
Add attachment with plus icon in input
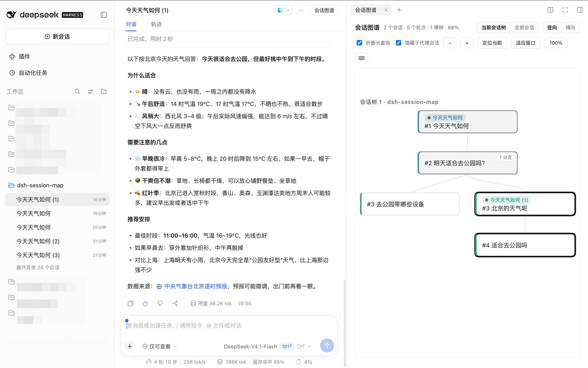coord(130,346)
